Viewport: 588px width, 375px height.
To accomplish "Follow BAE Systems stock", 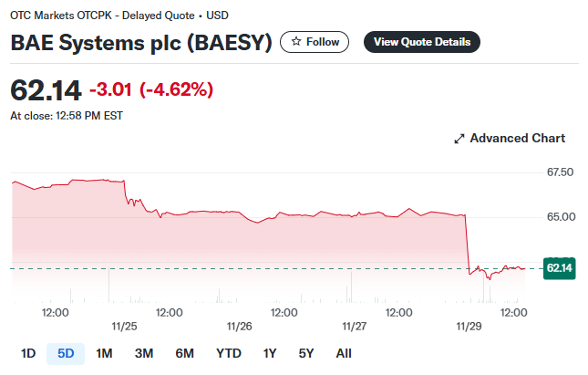I will pyautogui.click(x=315, y=42).
